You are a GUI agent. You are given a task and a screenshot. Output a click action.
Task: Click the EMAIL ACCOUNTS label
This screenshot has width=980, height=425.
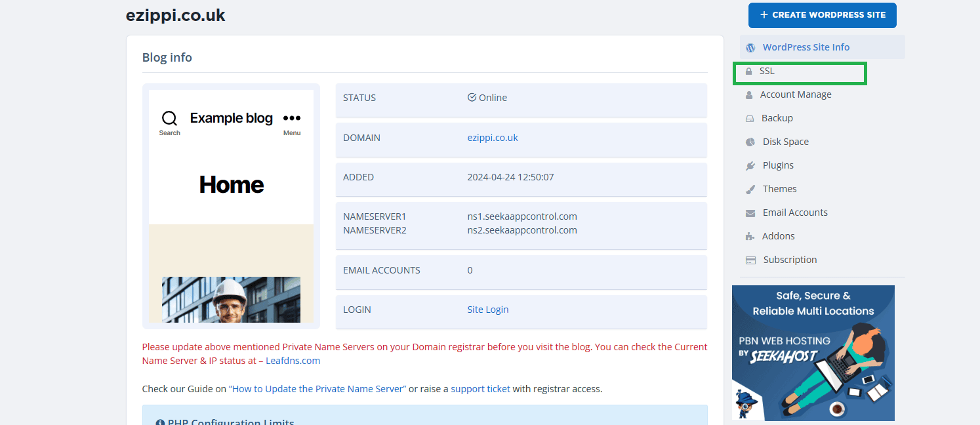tap(382, 270)
